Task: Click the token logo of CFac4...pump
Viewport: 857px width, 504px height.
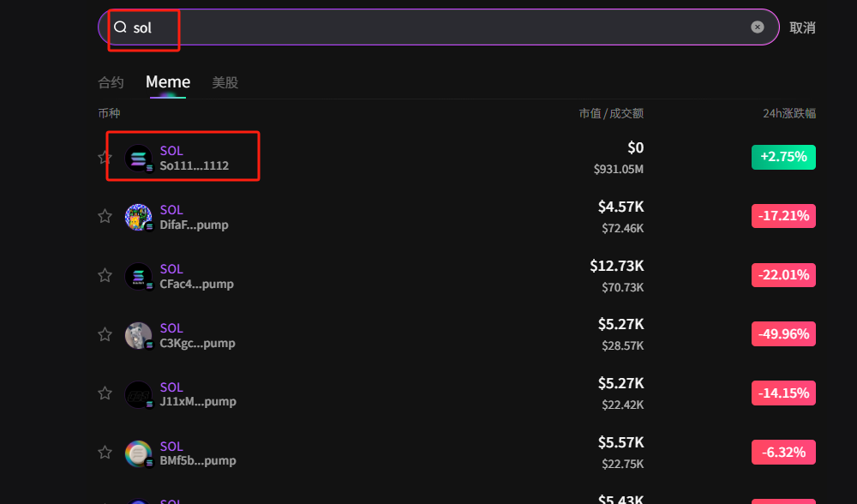Action: 139,276
